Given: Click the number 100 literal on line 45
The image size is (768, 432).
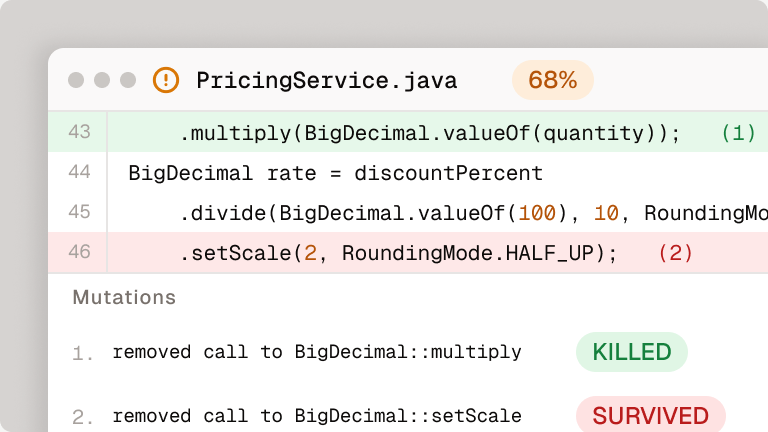Looking at the screenshot, I should click(x=537, y=213).
